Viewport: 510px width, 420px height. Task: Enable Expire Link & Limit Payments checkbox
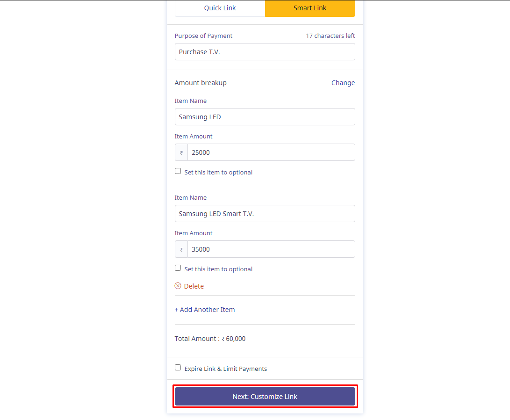pyautogui.click(x=178, y=368)
